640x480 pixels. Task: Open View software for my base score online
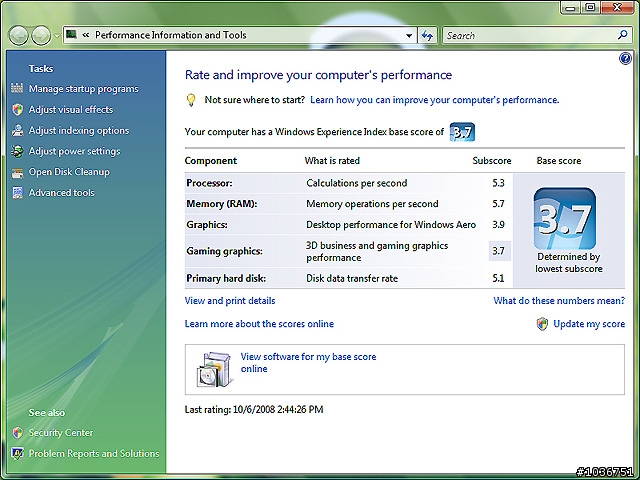309,362
